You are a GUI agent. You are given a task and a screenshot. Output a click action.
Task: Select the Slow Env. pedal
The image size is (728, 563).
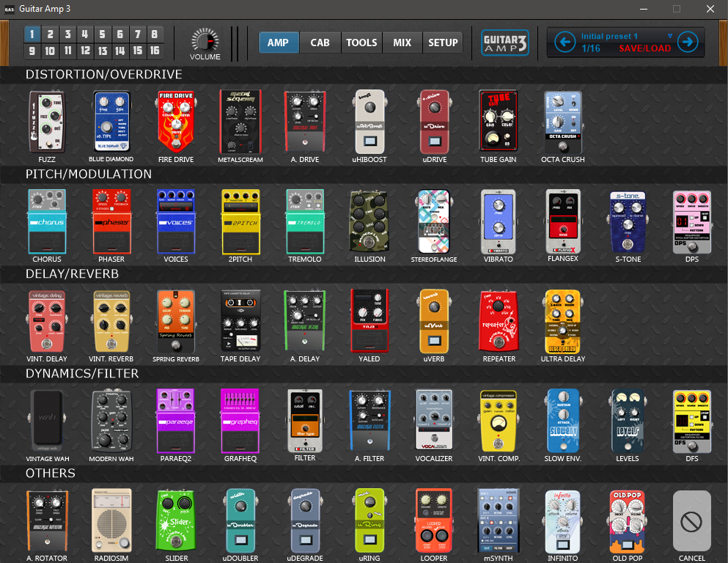563,421
